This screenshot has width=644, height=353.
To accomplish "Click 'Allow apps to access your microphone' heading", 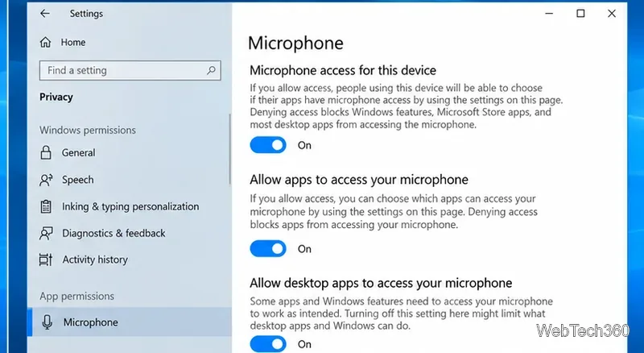I will [x=359, y=180].
